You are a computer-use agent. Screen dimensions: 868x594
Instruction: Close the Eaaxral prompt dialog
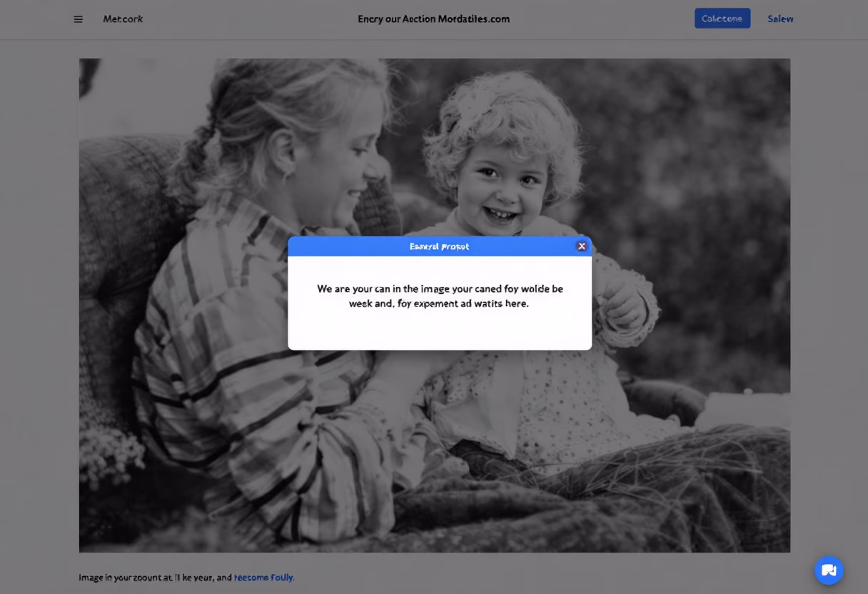tap(582, 246)
